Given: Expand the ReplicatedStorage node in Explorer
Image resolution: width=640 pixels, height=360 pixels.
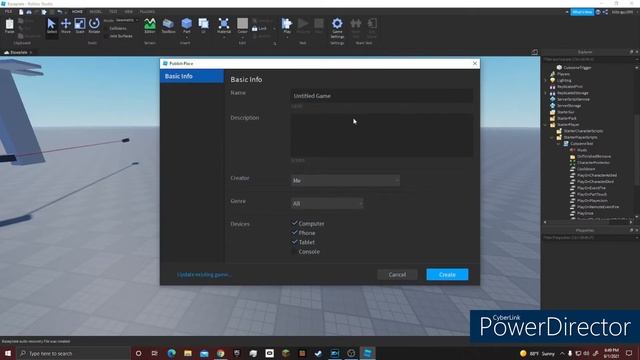Looking at the screenshot, I should click(546, 93).
